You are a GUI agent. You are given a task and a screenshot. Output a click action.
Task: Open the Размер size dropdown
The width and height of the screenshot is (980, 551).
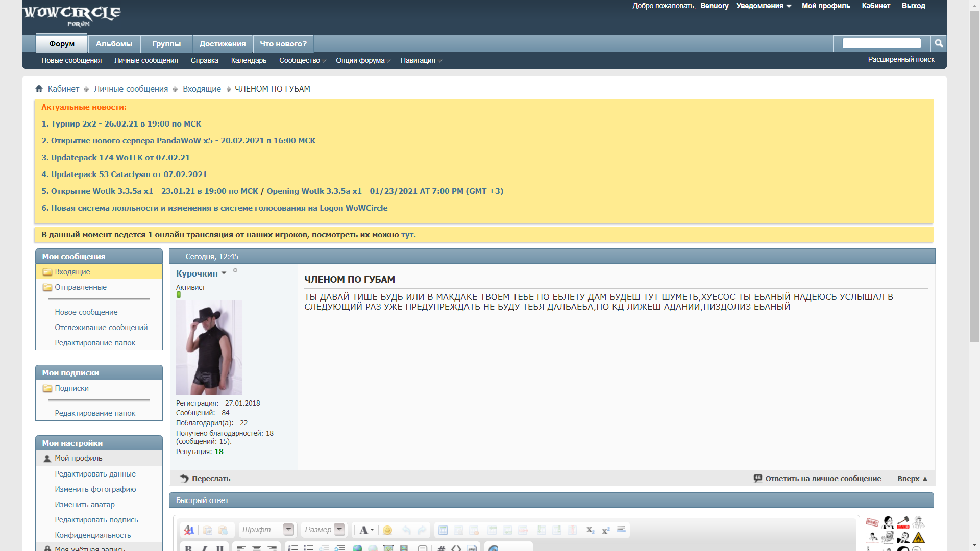pos(339,530)
